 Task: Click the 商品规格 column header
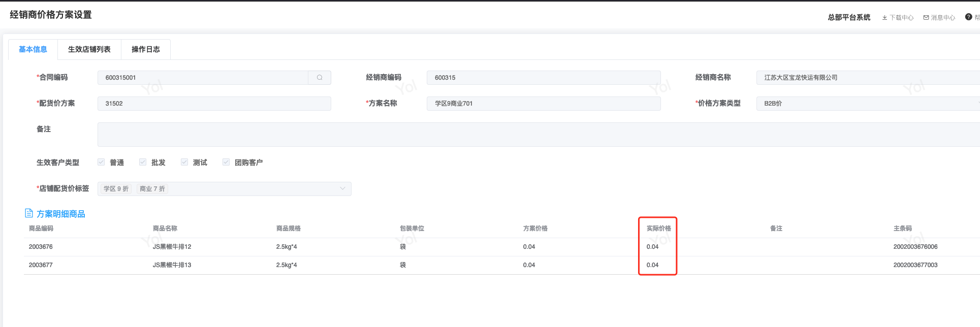[289, 228]
